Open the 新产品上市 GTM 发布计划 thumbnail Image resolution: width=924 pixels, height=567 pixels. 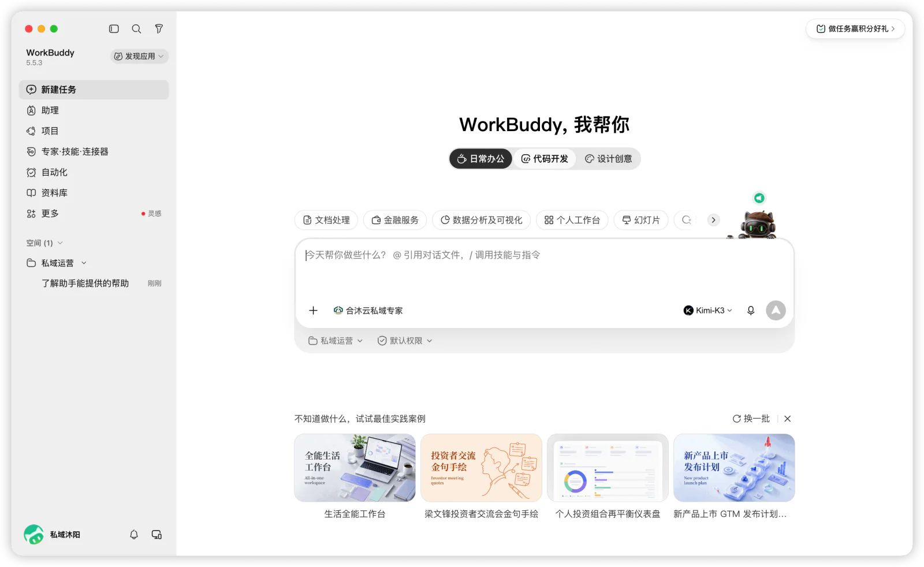[734, 468]
